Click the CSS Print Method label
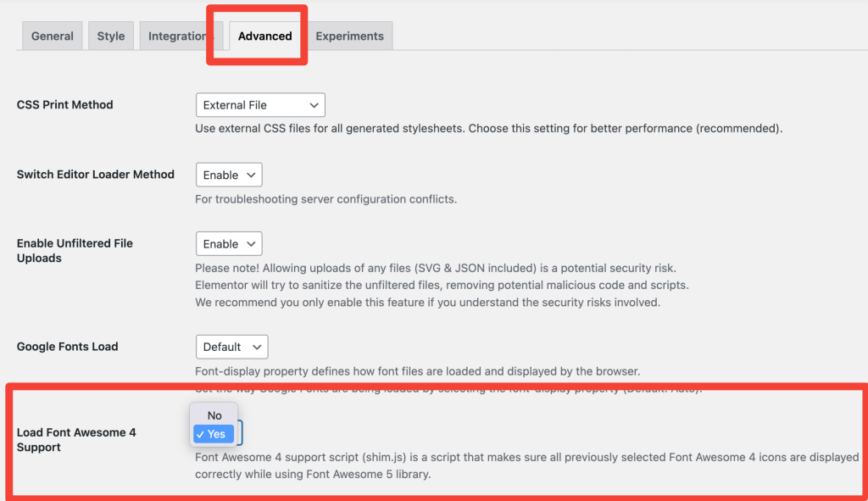 (64, 104)
